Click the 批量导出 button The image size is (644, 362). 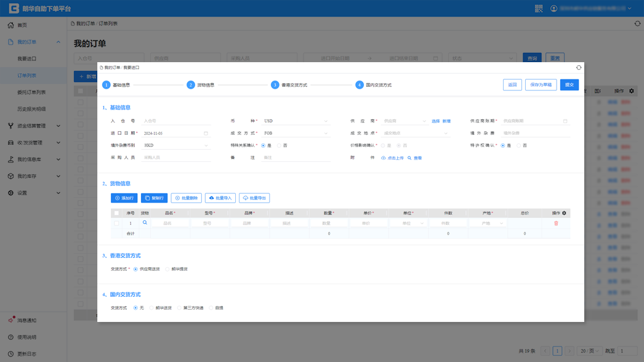pos(254,198)
